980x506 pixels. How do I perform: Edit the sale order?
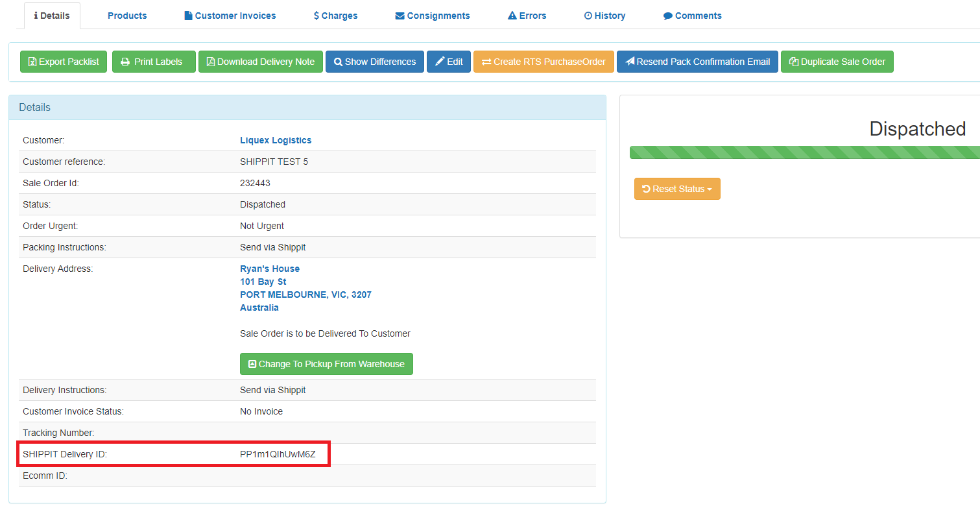449,62
